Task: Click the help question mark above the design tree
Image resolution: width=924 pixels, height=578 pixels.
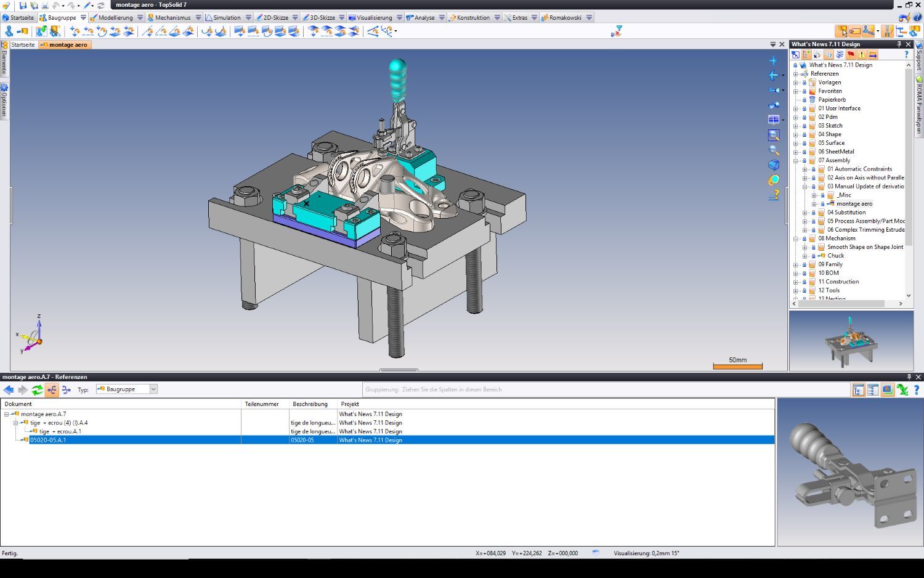Action: pos(906,54)
